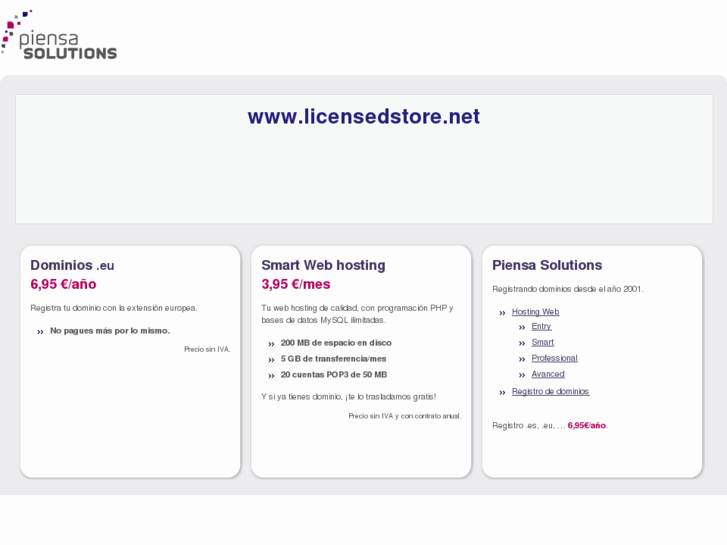Screen dimensions: 727x545
Task: Click 'Tu web hosting de calidad' description
Action: click(357, 314)
